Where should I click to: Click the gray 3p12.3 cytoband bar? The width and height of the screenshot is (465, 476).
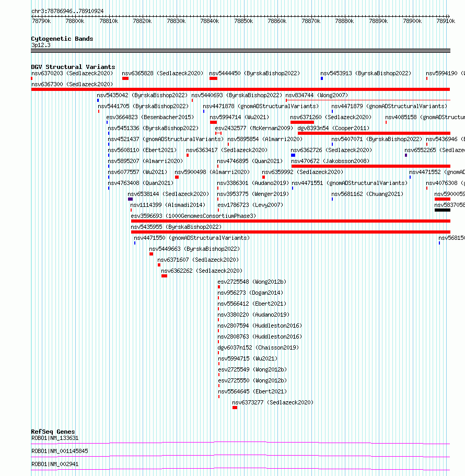240,51
